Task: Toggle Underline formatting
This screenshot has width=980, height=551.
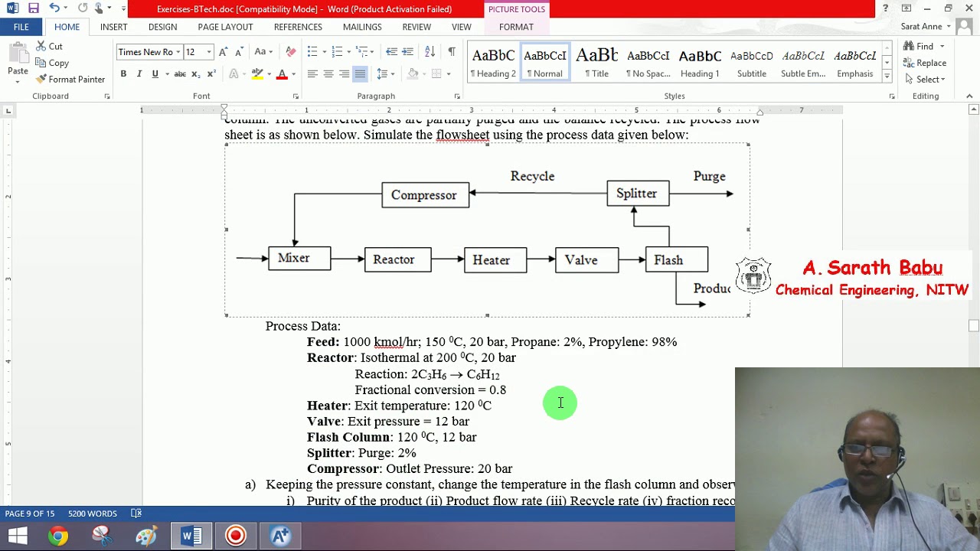Action: pos(155,73)
